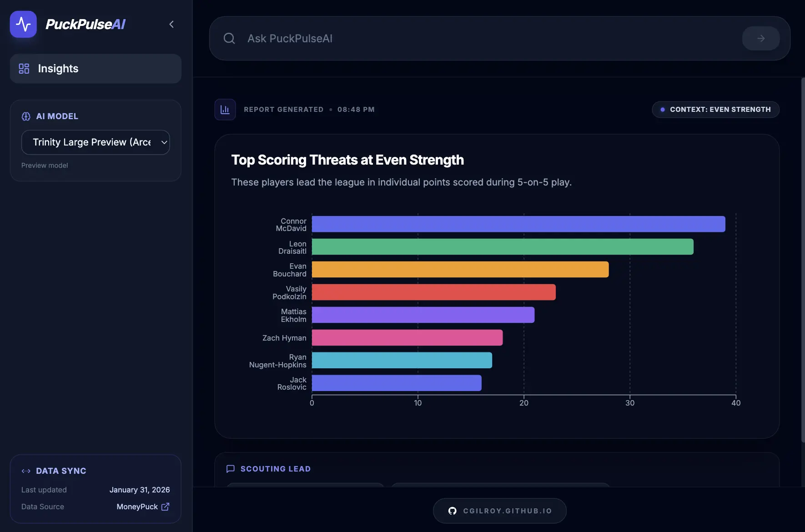Click Zach Hyman's pink bar
The height and width of the screenshot is (532, 805).
point(407,338)
